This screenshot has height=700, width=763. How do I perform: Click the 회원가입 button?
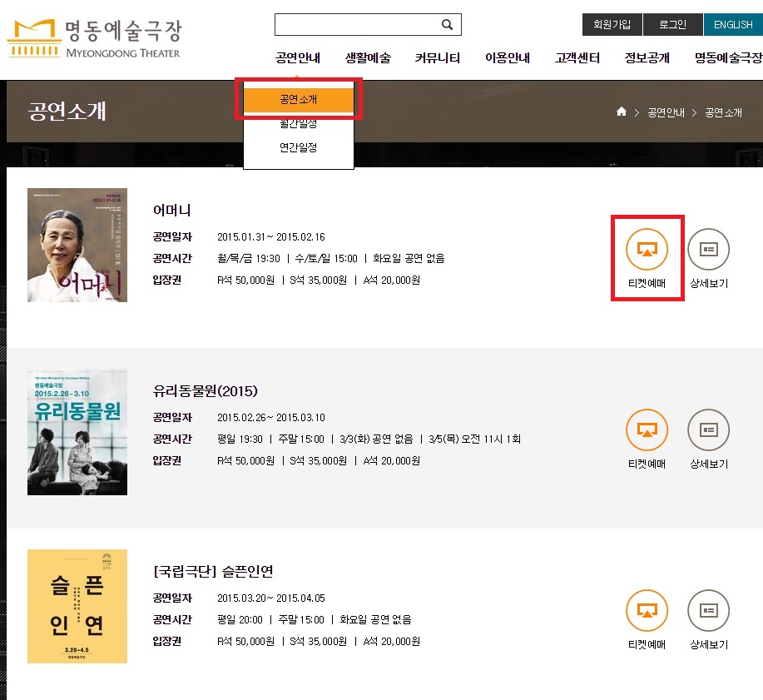point(612,24)
